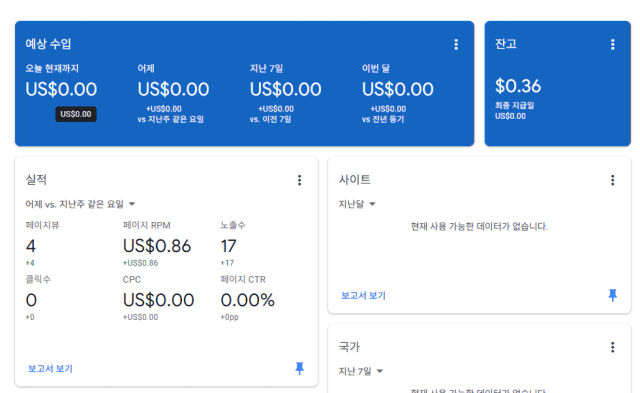Select the 페이지뷰 metric value 4
Screen dimensions: 640x393
[31, 246]
